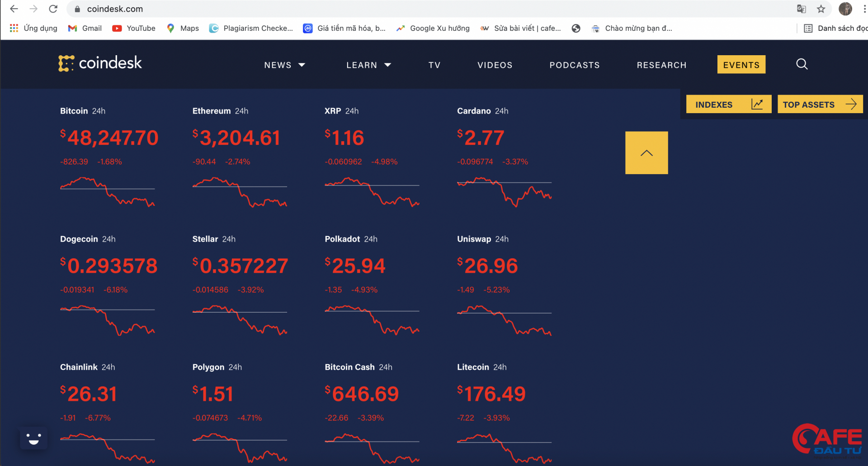The height and width of the screenshot is (466, 868).
Task: Open the Ứng dụng apps bookmark
Action: point(33,28)
